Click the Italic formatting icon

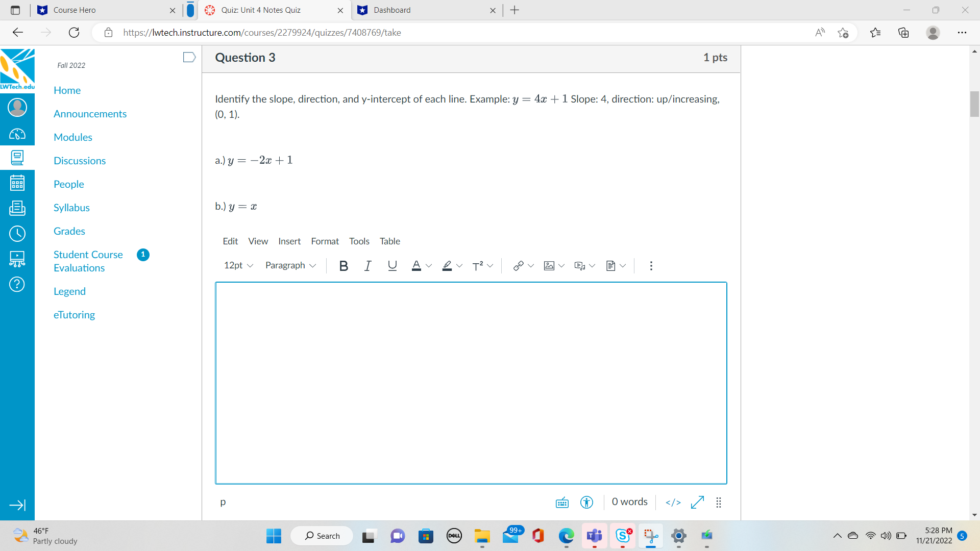click(367, 264)
